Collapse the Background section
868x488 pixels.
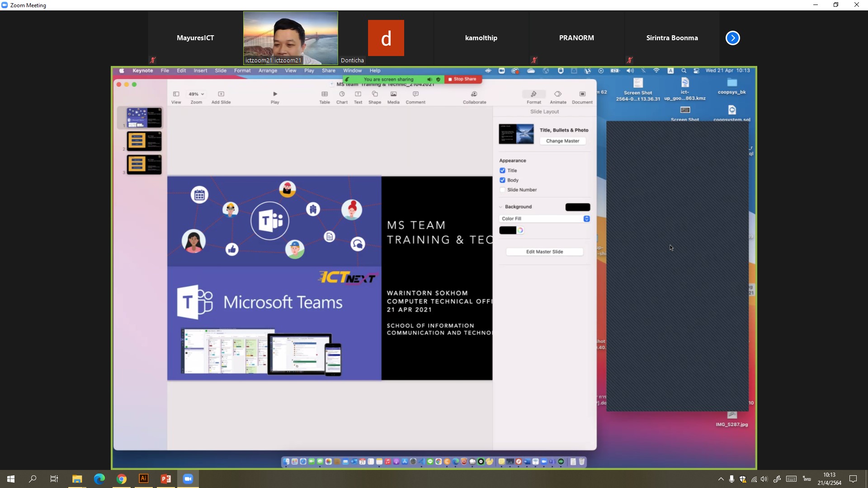500,207
